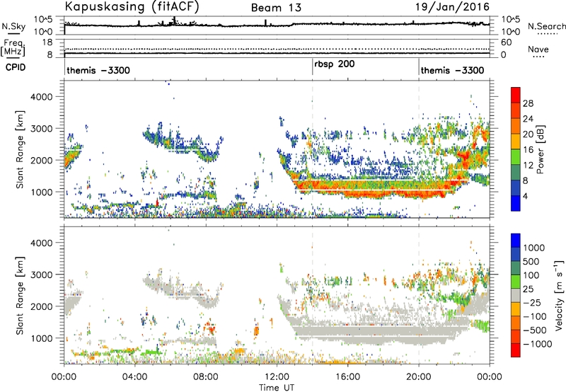Click the 28 tick on power colorbar
The width and height of the screenshot is (566, 392).
pos(528,103)
